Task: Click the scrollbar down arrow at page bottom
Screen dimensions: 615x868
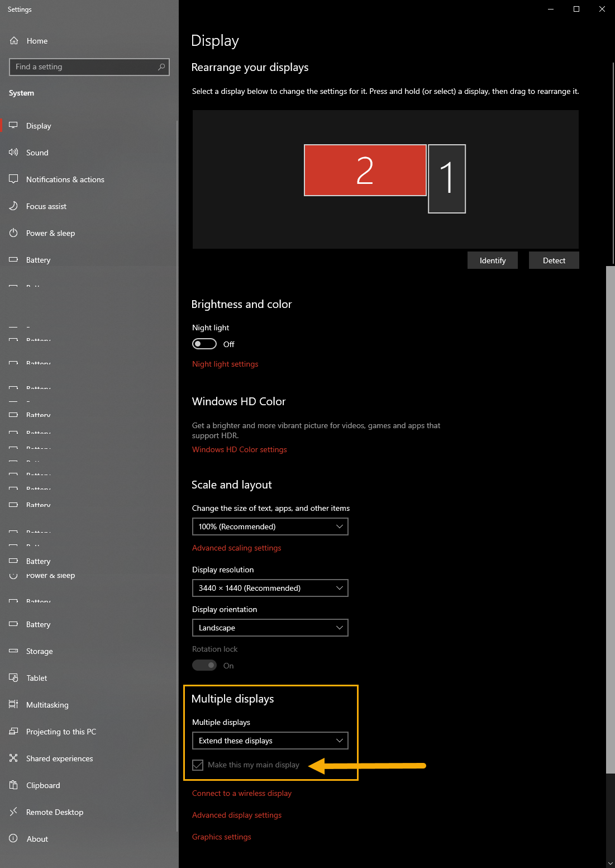Action: click(610, 863)
